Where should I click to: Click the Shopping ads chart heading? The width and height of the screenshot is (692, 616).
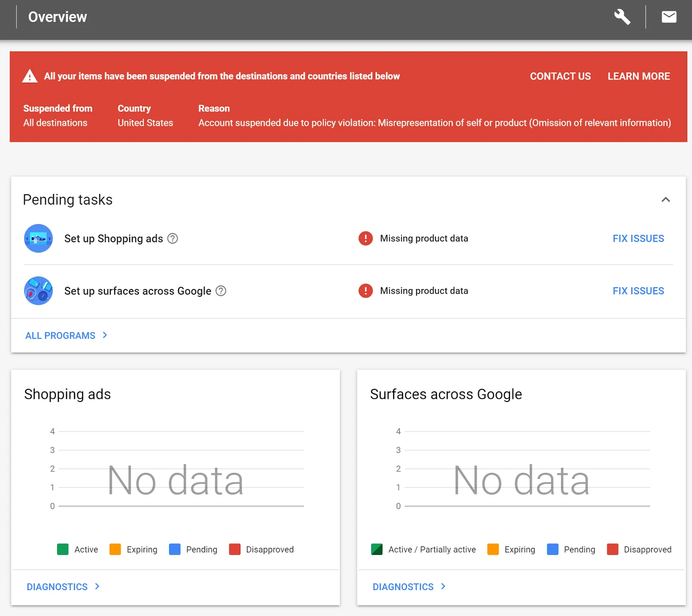coord(67,394)
